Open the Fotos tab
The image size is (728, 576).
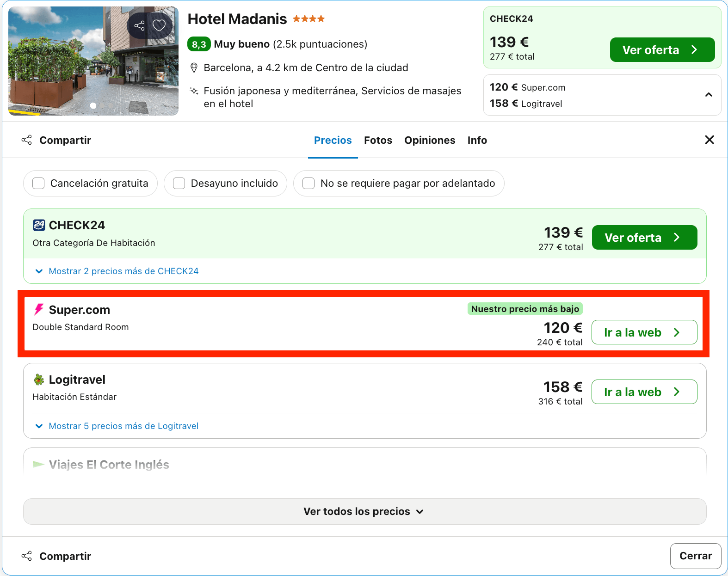[x=378, y=140]
